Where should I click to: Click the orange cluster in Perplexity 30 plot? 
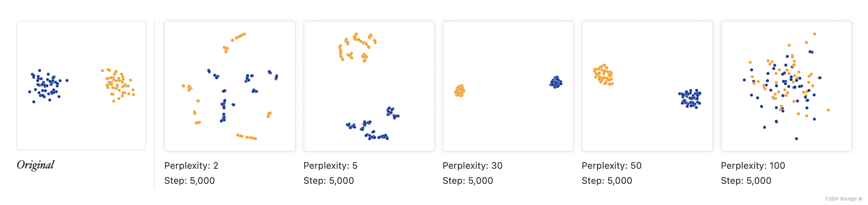pyautogui.click(x=459, y=91)
